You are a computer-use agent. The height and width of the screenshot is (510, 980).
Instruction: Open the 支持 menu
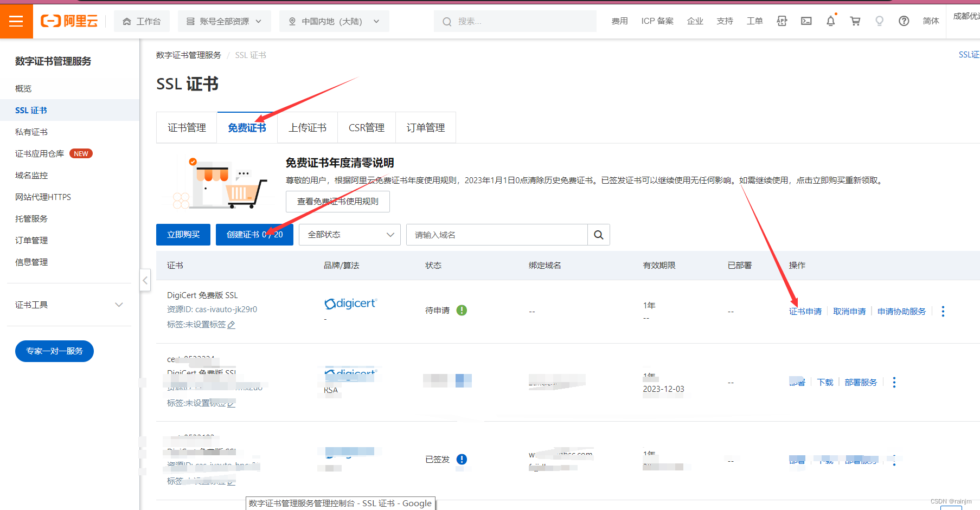tap(725, 21)
